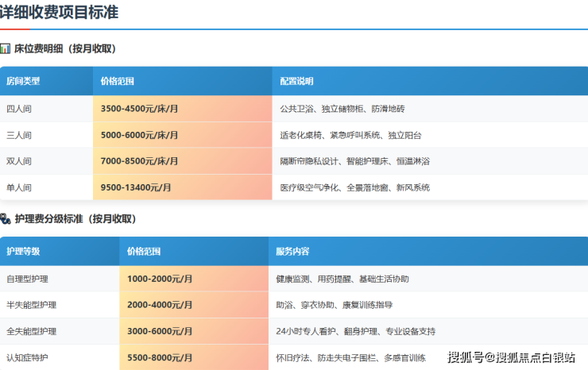
Task: Click the 配置说明 column header
Action: [296, 81]
